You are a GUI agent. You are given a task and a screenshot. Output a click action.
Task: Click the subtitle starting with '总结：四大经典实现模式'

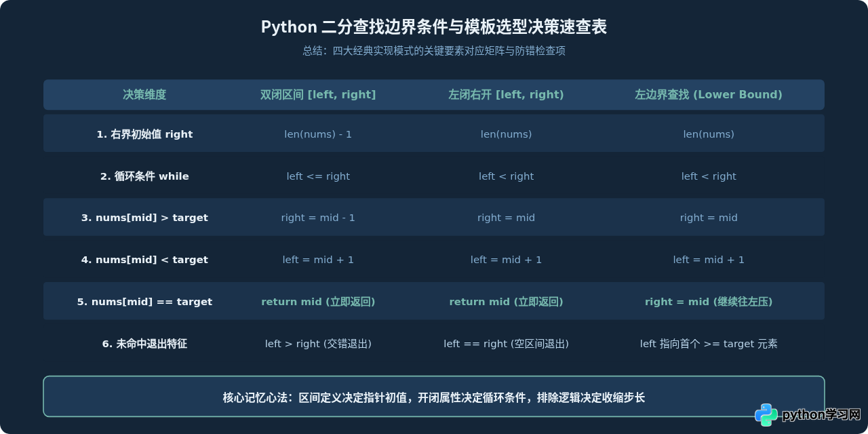pos(434,51)
